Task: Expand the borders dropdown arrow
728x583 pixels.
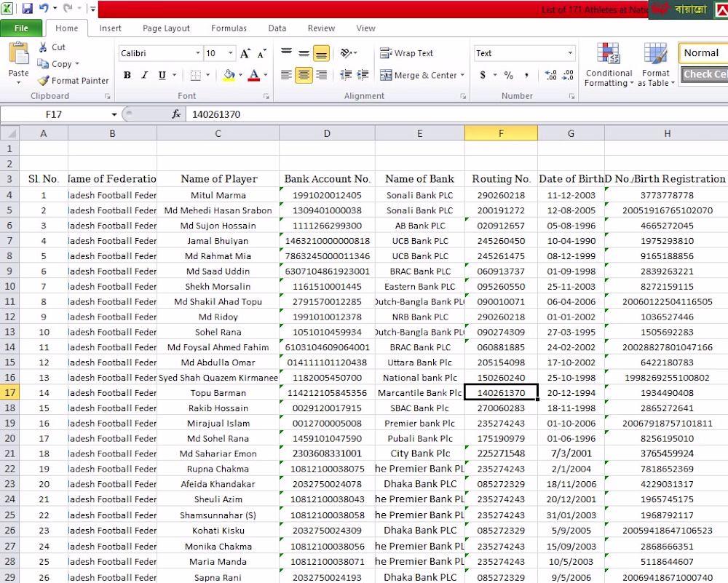Action: pos(208,75)
